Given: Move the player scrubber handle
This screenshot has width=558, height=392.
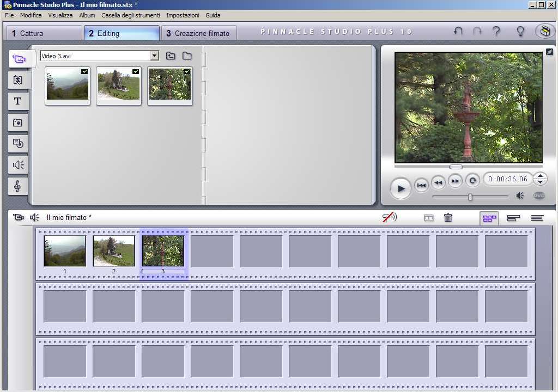Looking at the screenshot, I should click(456, 167).
